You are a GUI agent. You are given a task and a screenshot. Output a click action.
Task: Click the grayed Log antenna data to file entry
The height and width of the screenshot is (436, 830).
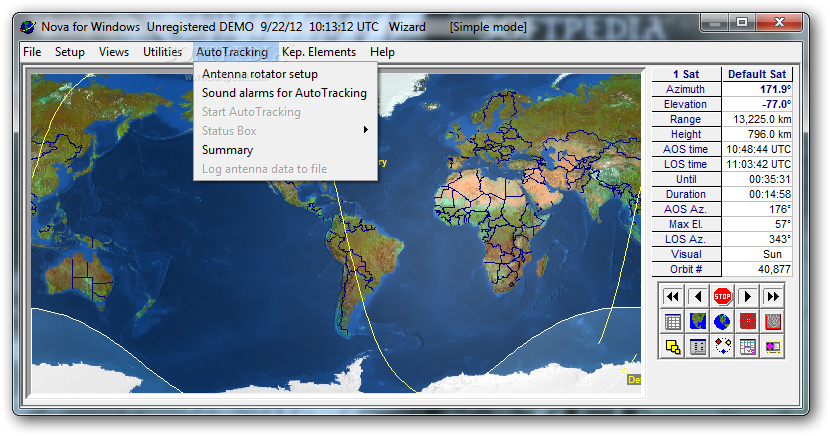[x=285, y=169]
